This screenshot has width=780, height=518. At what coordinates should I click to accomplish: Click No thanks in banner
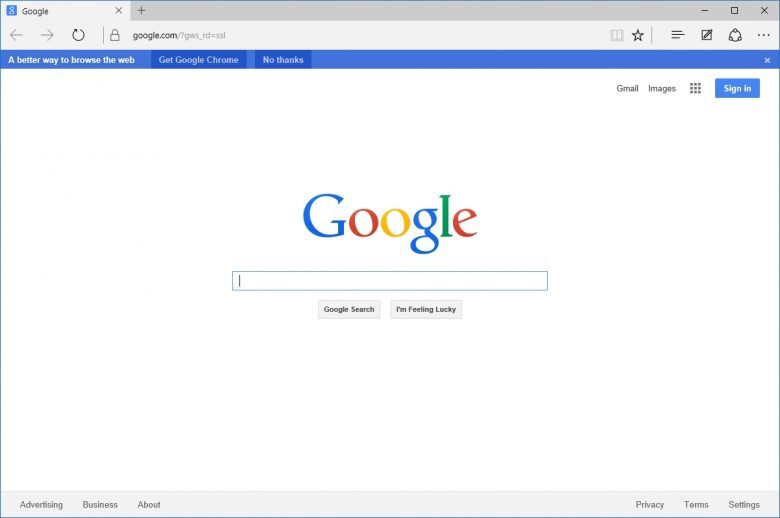click(283, 60)
